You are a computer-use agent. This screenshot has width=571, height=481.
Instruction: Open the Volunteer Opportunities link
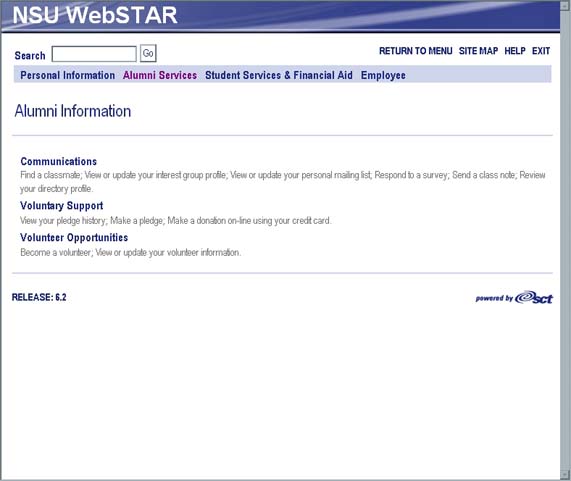(x=74, y=237)
